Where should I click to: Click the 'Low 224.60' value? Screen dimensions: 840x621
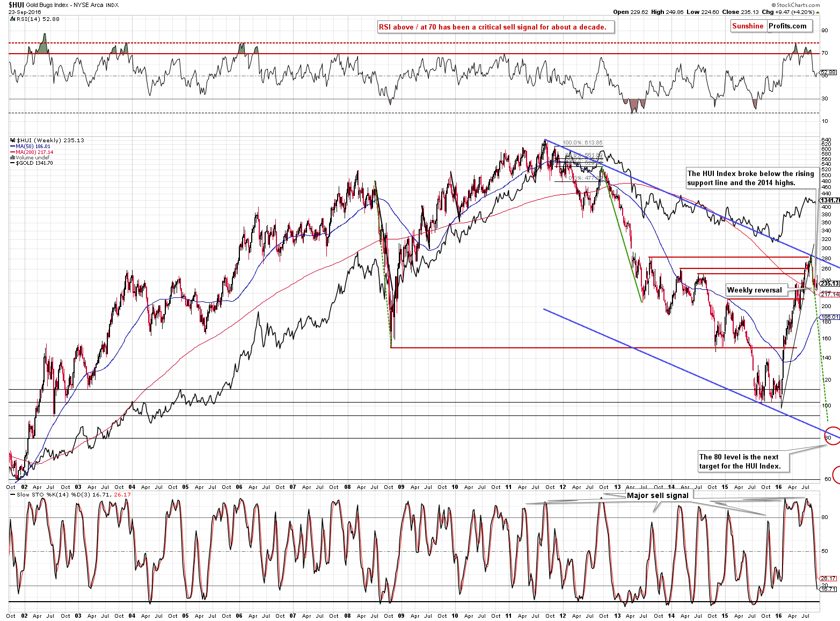[x=703, y=12]
